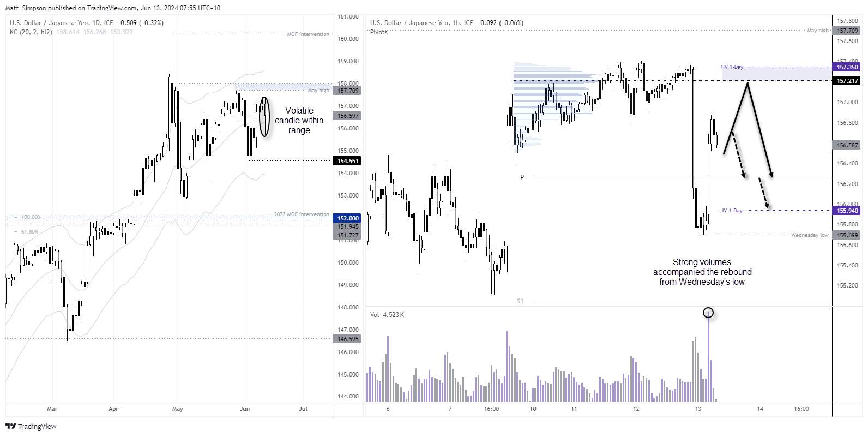Click the 155.940 -IV 1-Day price label
This screenshot has height=436, width=868.
847,211
